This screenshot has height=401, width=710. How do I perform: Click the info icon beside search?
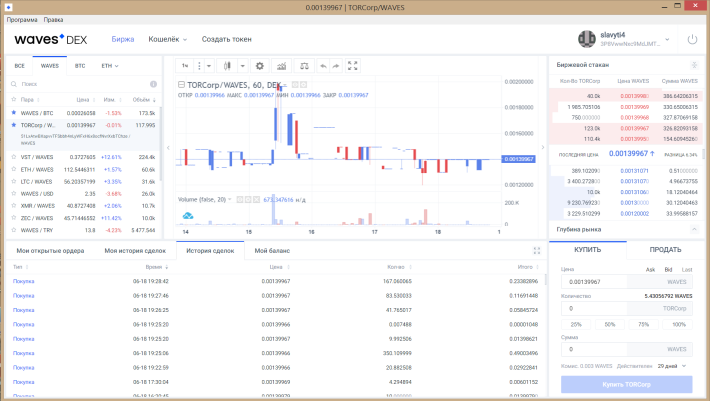point(154,84)
